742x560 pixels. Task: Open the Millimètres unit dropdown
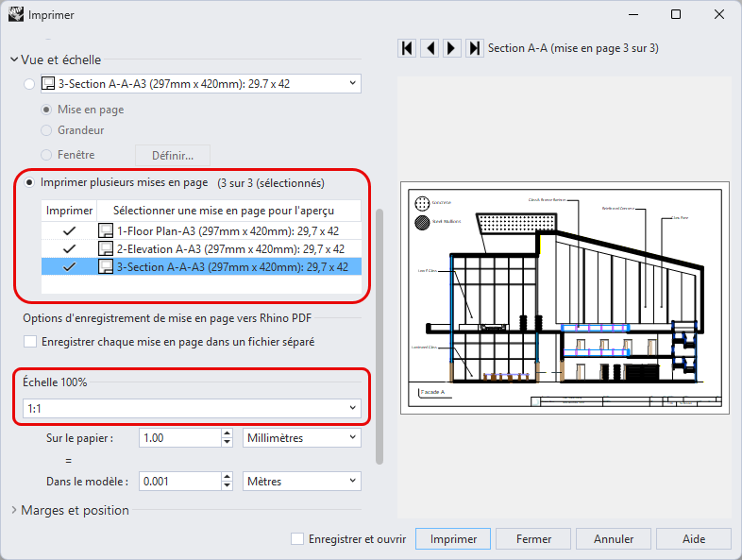coord(301,438)
